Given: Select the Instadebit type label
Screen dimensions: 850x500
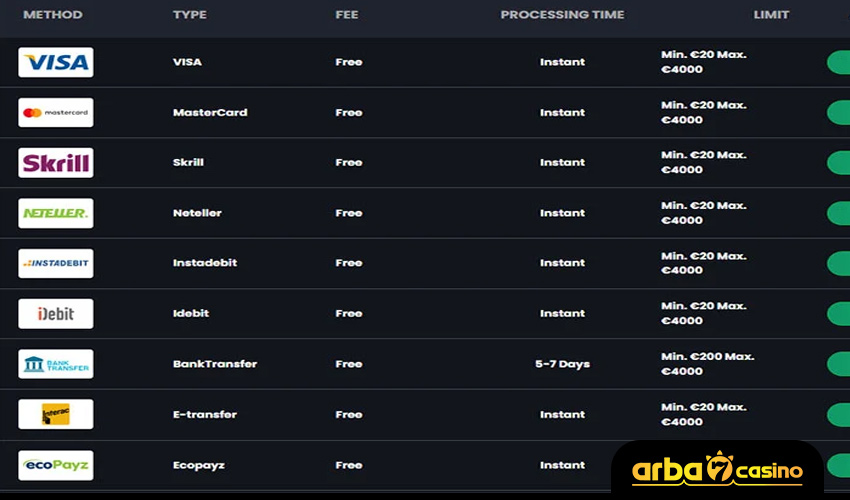Looking at the screenshot, I should (205, 263).
